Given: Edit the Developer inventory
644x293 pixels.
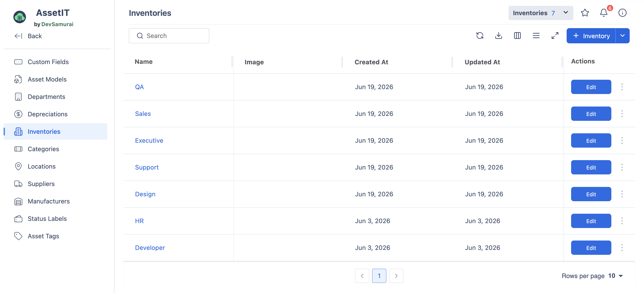Looking at the screenshot, I should 591,248.
